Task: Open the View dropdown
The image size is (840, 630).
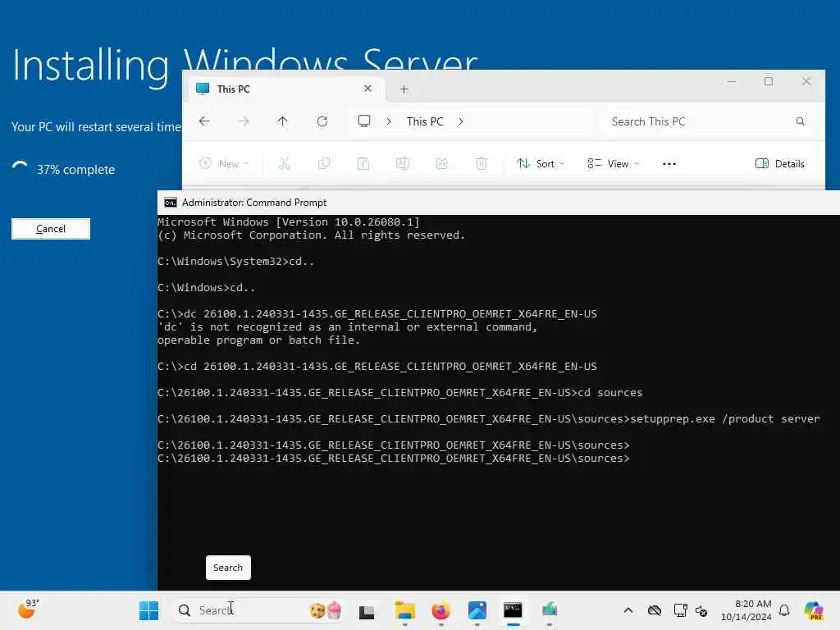Action: (613, 163)
